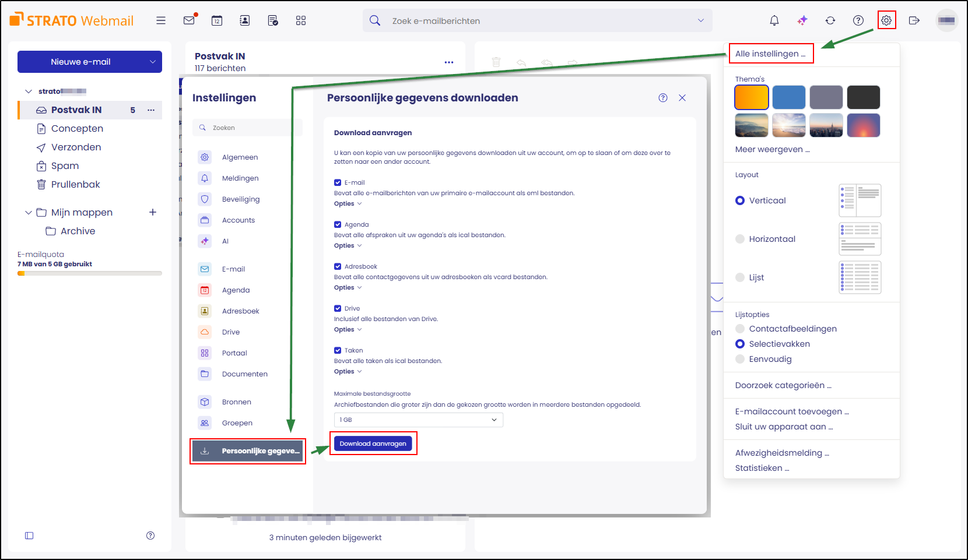The width and height of the screenshot is (968, 560).
Task: Click the Download aanvragen button
Action: 373,443
